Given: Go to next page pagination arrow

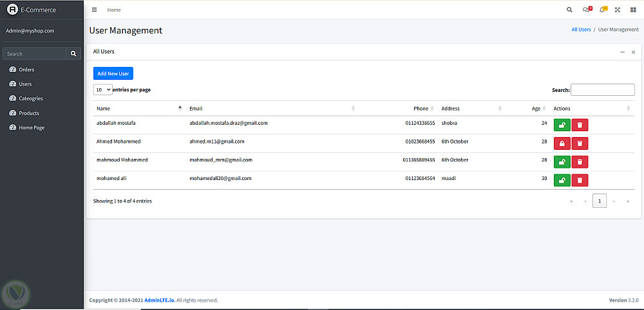Looking at the screenshot, I should pos(614,201).
